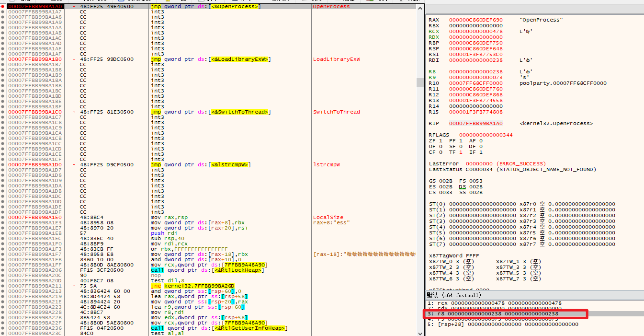The width and height of the screenshot is (644, 336).
Task: Click the ST(0) x87 register row
Action: [522, 204]
